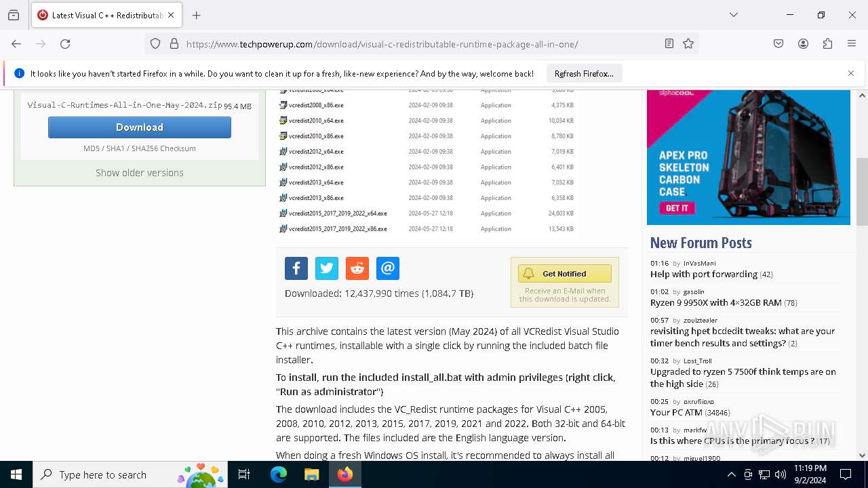The image size is (868, 488).
Task: Open the Firefox application menu
Action: tap(852, 44)
